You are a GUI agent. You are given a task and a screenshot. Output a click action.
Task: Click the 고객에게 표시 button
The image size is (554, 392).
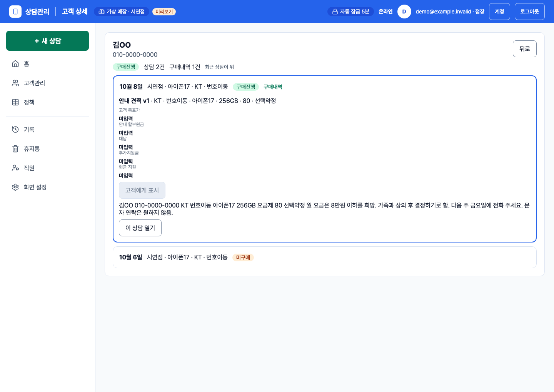click(x=142, y=190)
